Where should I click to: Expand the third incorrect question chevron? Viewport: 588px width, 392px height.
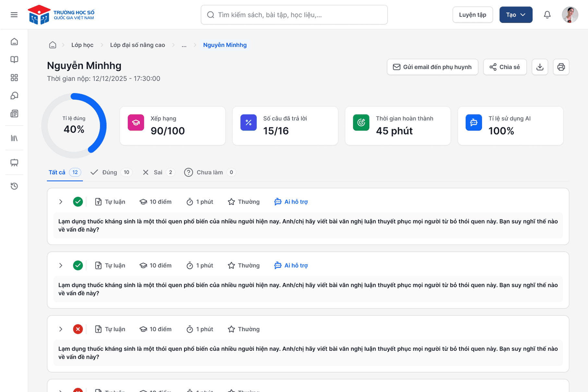pos(61,329)
